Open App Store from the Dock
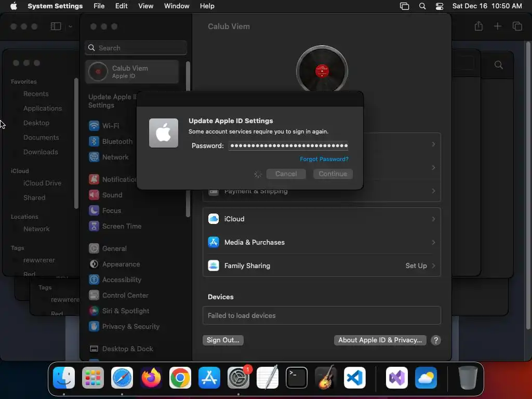 209,378
